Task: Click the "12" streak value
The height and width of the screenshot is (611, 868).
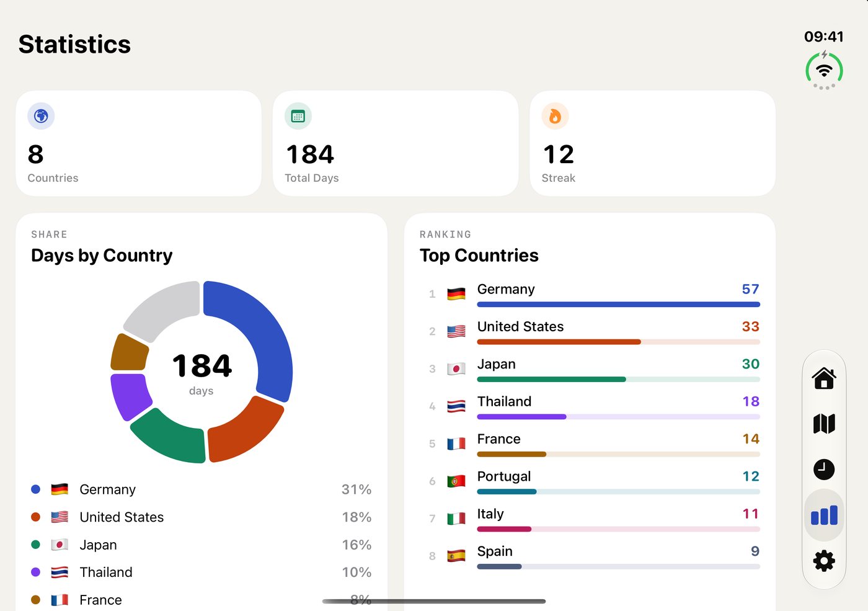Action: 559,154
